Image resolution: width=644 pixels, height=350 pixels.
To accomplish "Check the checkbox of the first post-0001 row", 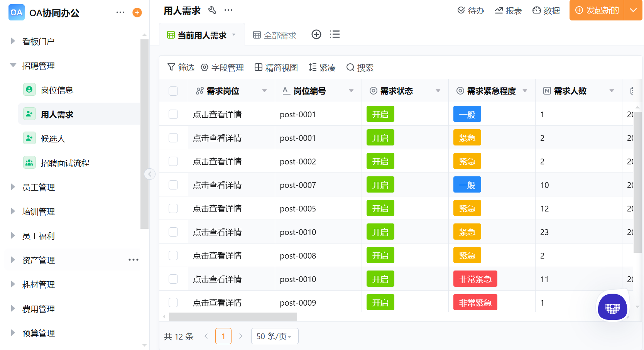I will 173,114.
